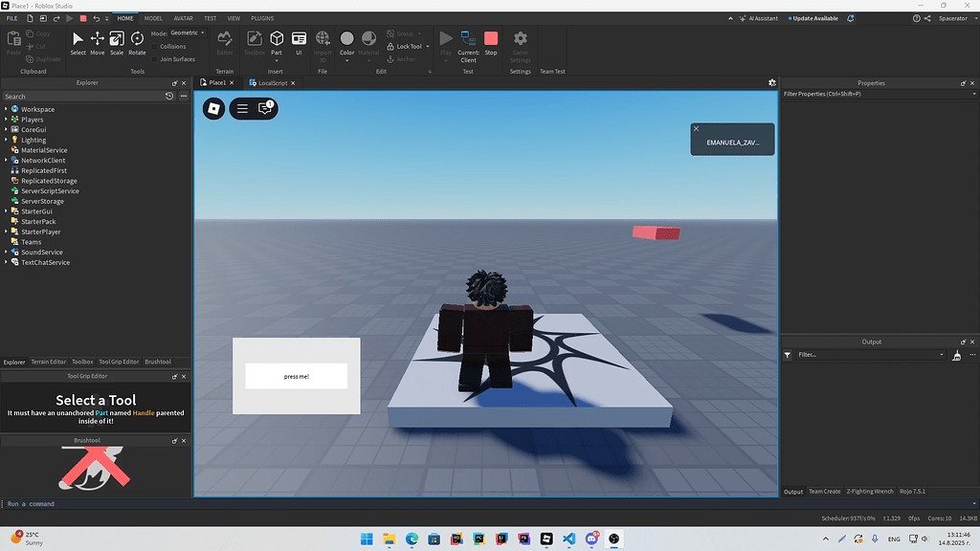This screenshot has width=980, height=551.
Task: Open the Mode: Geometric dropdown
Action: 188,32
